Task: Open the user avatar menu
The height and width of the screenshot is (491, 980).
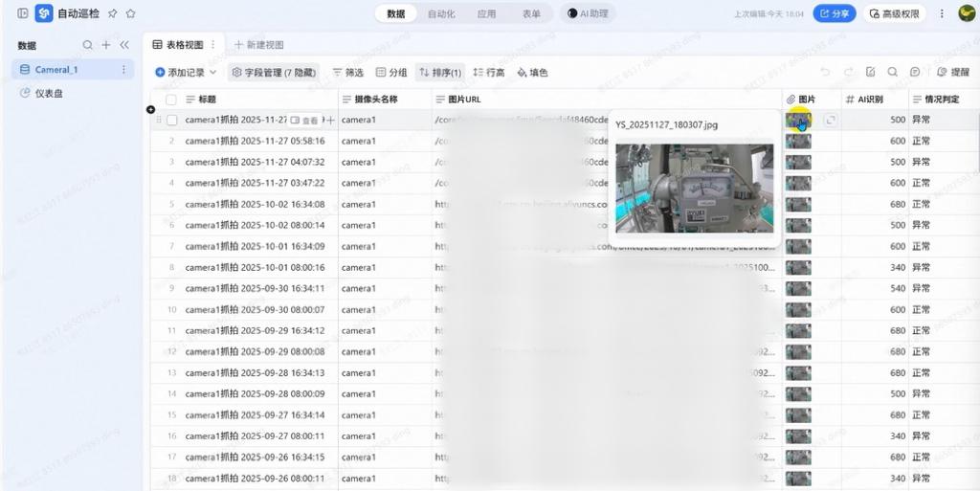Action: (x=968, y=13)
